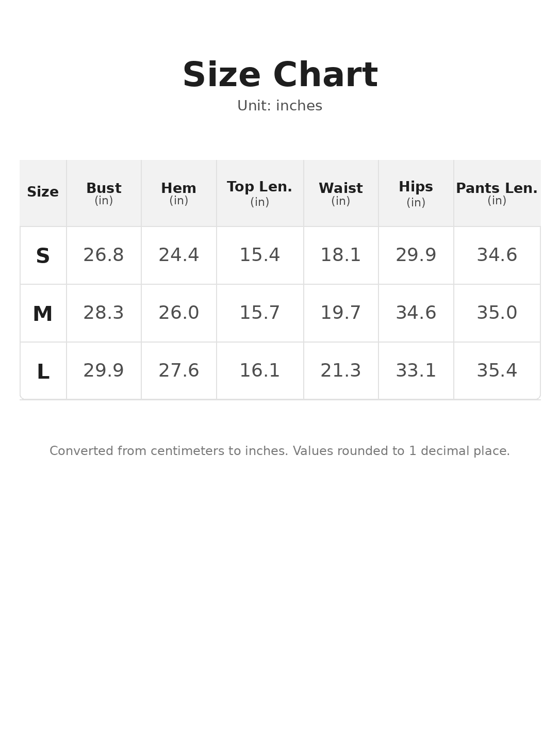Screen dimensions: 560x747
Task: Click the Waist column header
Action: 341,193
